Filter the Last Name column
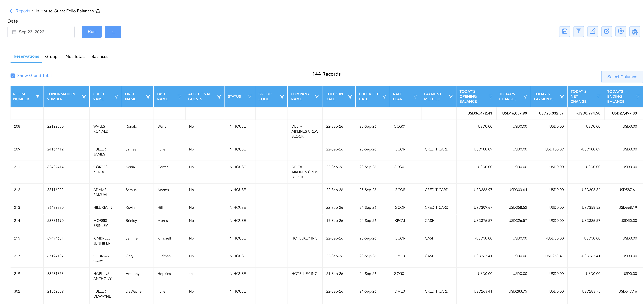 [179, 97]
